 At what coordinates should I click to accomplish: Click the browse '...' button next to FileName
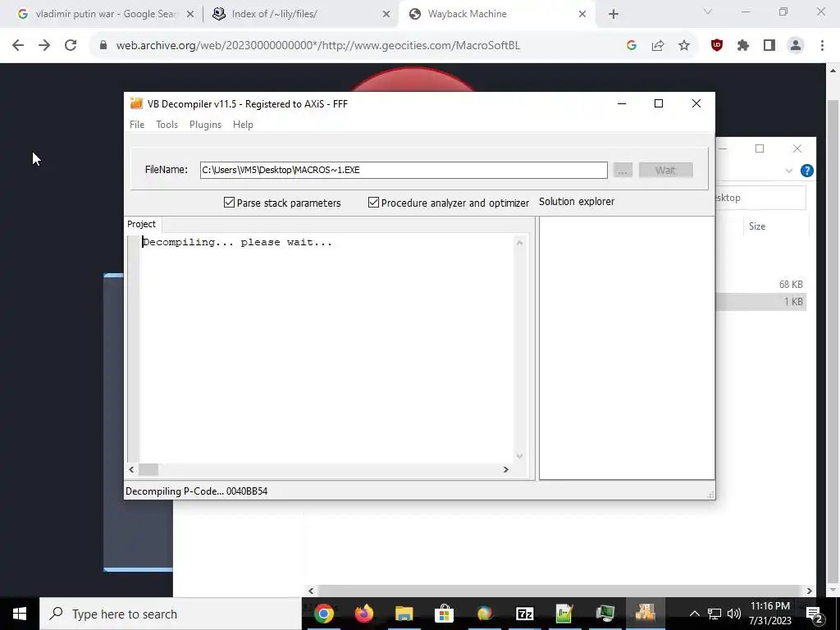tap(623, 171)
